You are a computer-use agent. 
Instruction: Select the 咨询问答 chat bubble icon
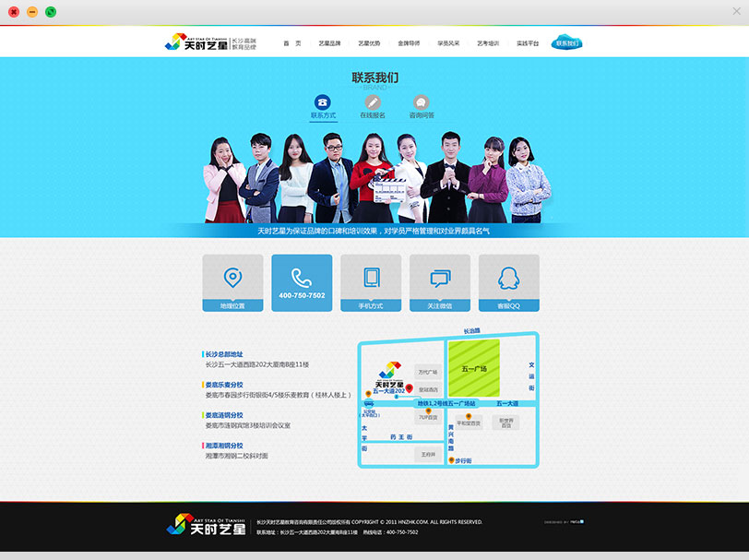(422, 102)
